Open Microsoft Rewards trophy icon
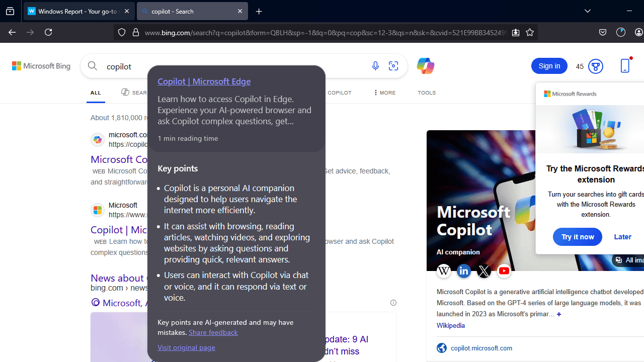This screenshot has height=362, width=644. [596, 66]
